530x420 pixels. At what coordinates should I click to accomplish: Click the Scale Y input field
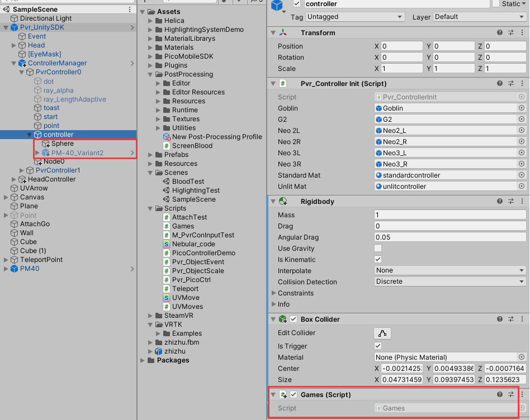click(453, 69)
